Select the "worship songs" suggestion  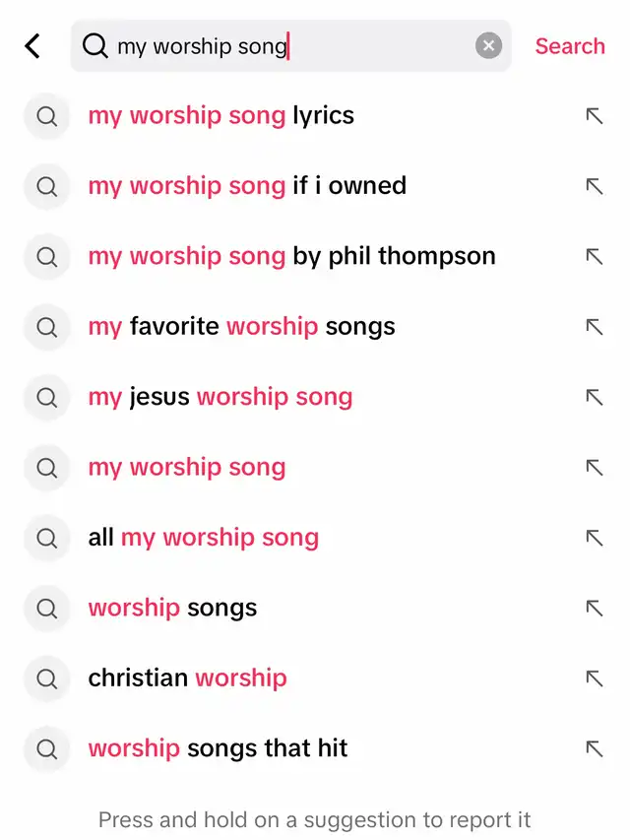pos(172,609)
